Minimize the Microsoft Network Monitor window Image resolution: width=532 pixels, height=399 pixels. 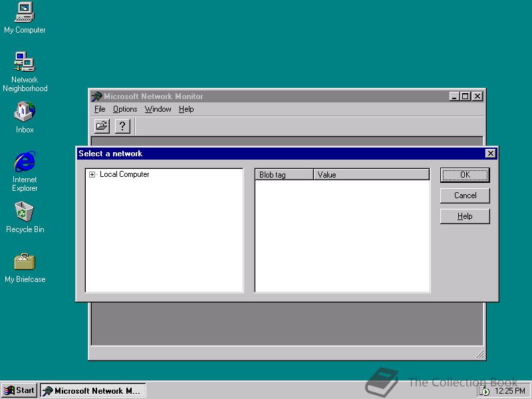pos(455,96)
